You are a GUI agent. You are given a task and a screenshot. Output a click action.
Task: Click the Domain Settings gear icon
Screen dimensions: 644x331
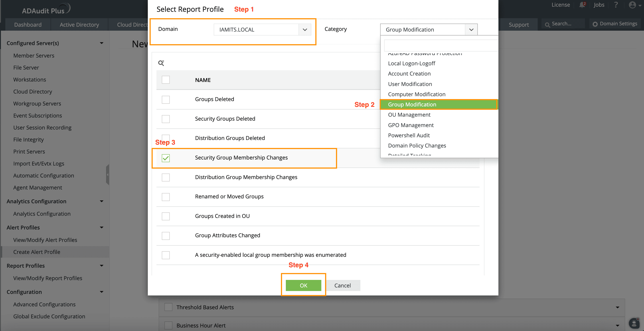[x=595, y=24]
